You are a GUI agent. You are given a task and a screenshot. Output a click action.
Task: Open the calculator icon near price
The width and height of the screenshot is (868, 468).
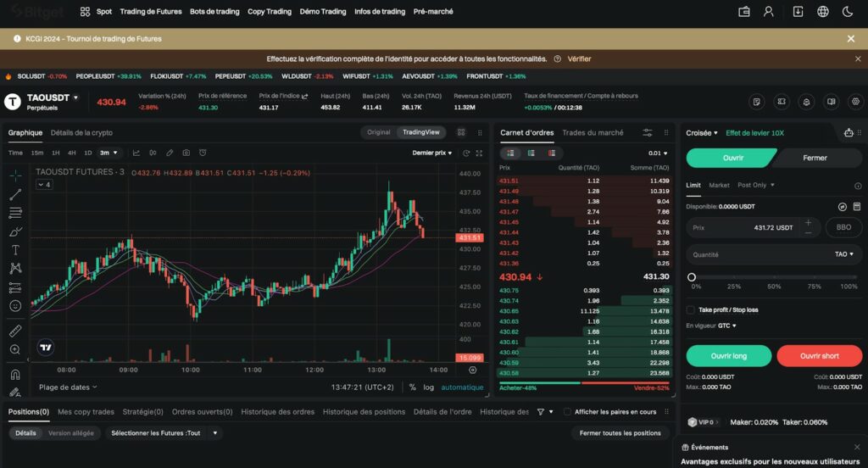click(x=856, y=207)
